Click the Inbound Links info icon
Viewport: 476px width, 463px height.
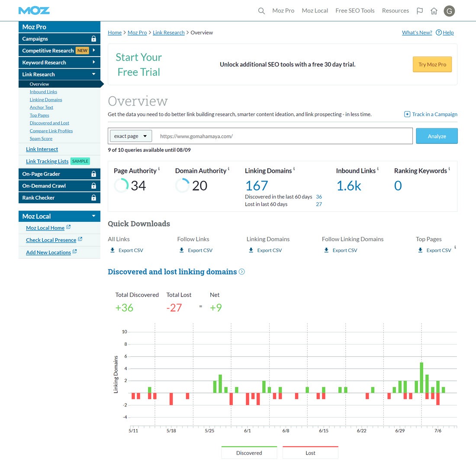click(x=378, y=169)
